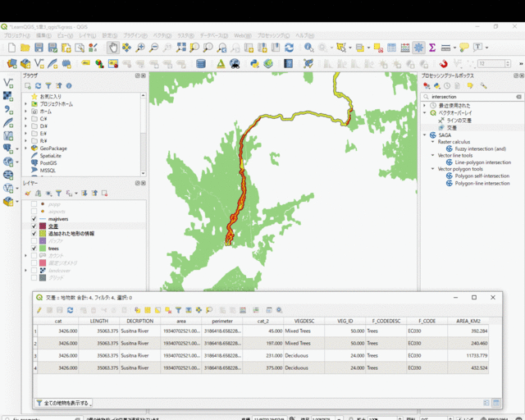Open project using the yellow folder icon
Image resolution: width=525 pixels, height=420 pixels.
click(25, 48)
